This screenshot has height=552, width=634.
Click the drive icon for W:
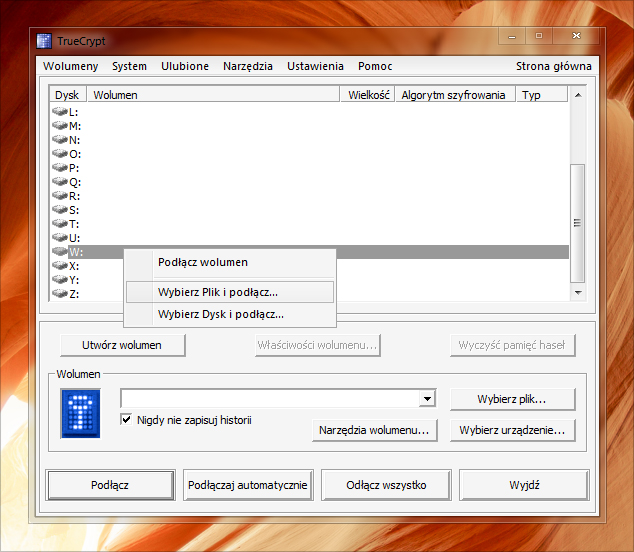(x=60, y=252)
